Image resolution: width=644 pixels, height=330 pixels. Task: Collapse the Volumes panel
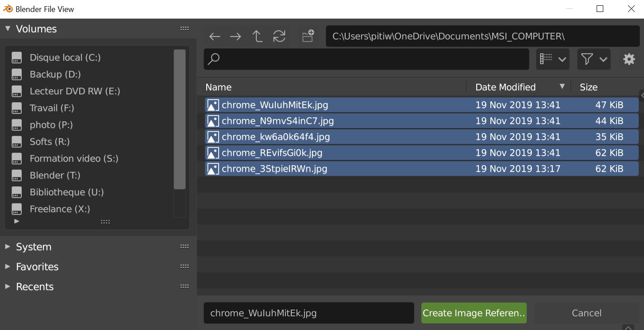pyautogui.click(x=8, y=29)
